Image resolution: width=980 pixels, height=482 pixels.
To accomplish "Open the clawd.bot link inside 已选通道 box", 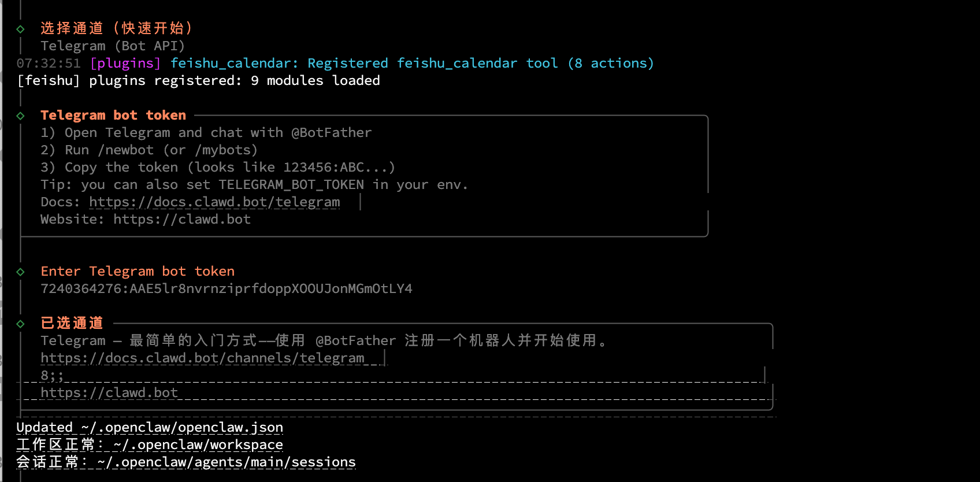I will tap(109, 393).
